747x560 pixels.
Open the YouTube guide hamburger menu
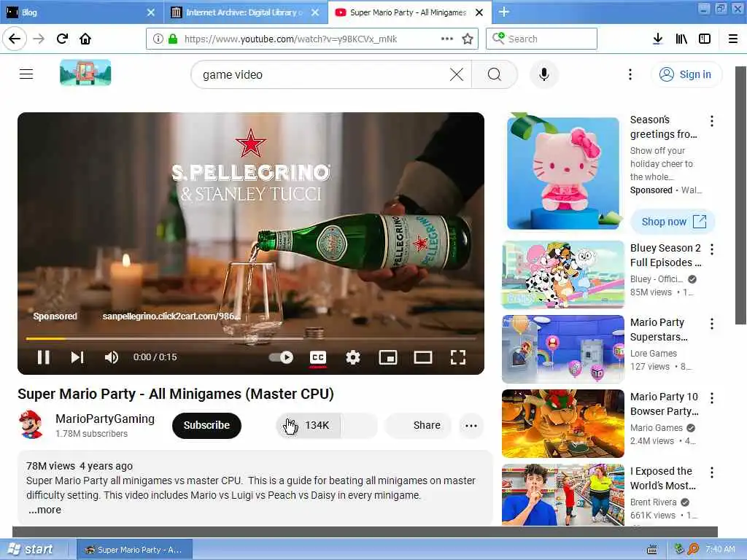(26, 74)
